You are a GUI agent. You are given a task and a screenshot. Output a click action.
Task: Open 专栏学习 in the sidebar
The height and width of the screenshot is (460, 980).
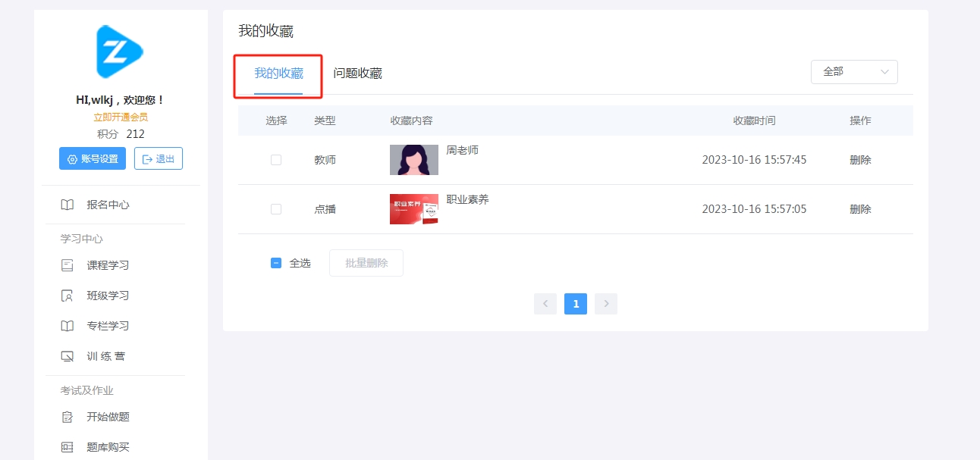point(108,326)
